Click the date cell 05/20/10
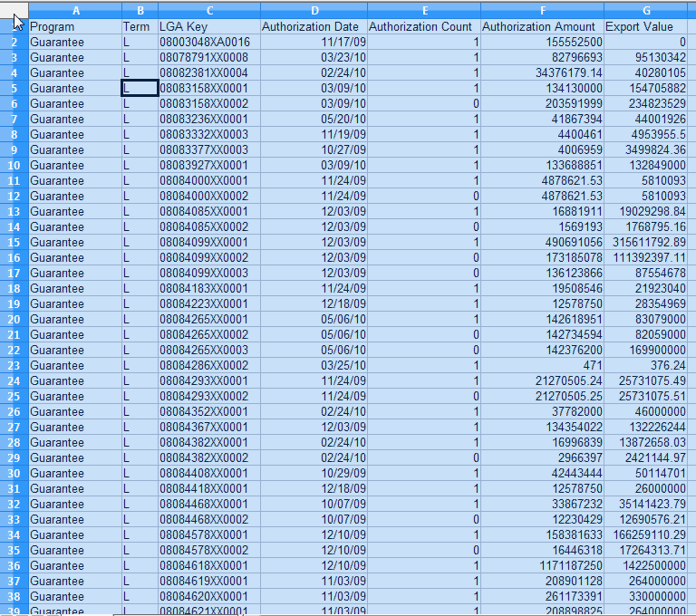This screenshot has width=696, height=616. 314,119
